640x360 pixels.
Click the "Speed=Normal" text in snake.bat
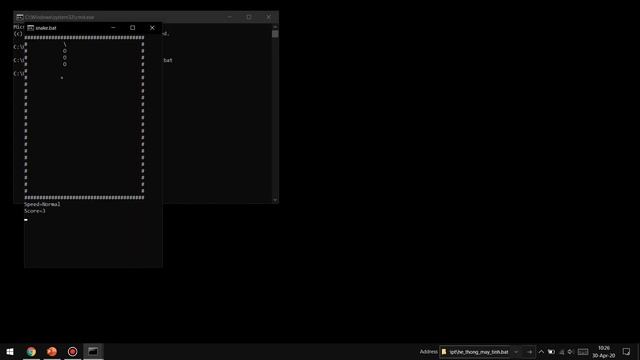tap(42, 204)
